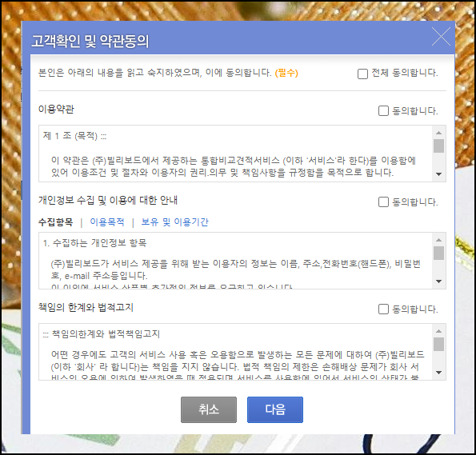Image resolution: width=476 pixels, height=455 pixels.
Task: Click the dialog title 고객확인 및 약관동의
Action: [90, 41]
